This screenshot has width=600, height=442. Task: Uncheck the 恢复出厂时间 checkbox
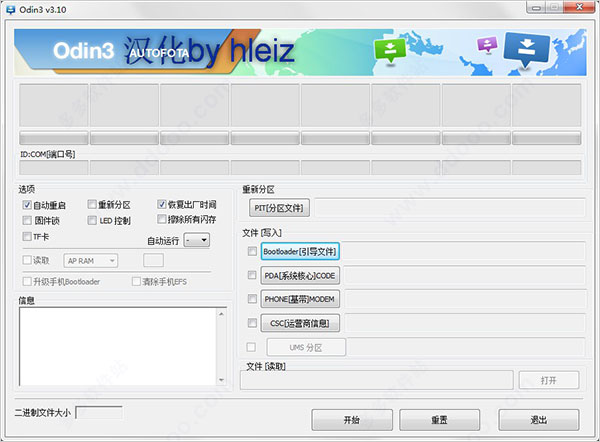point(161,204)
